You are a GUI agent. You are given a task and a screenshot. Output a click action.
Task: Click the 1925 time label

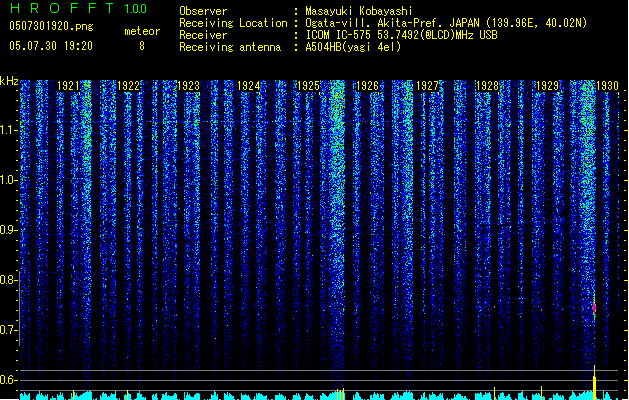tap(308, 86)
